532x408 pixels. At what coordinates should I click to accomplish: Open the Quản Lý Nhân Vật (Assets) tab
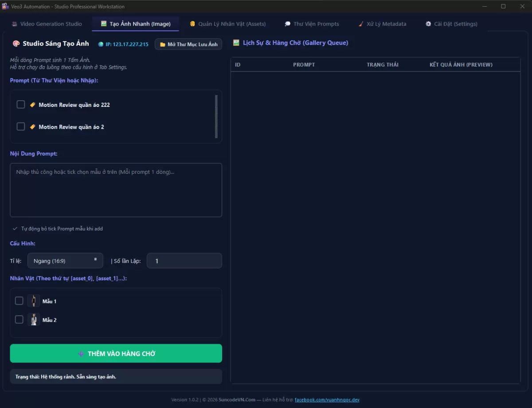click(x=227, y=24)
